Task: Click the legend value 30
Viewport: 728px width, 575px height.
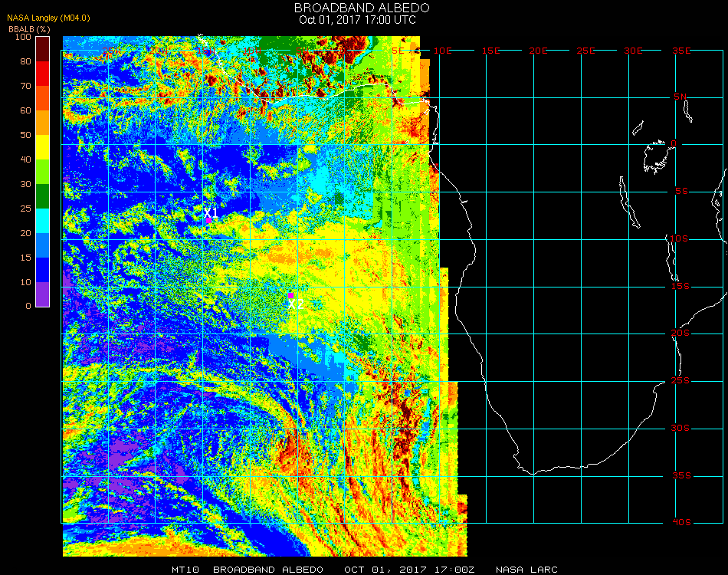Action: coord(25,185)
